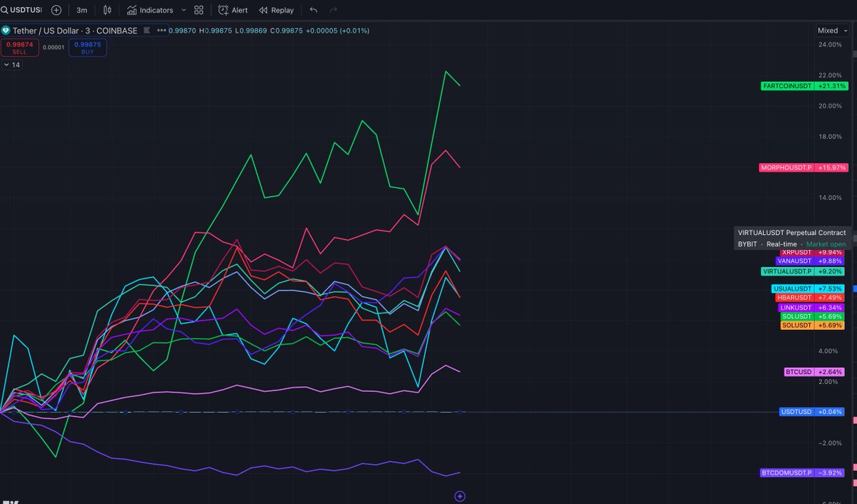The image size is (857, 504).
Task: Click the VIRTUALUSDT Perpetual Contract tooltip
Action: [791, 238]
